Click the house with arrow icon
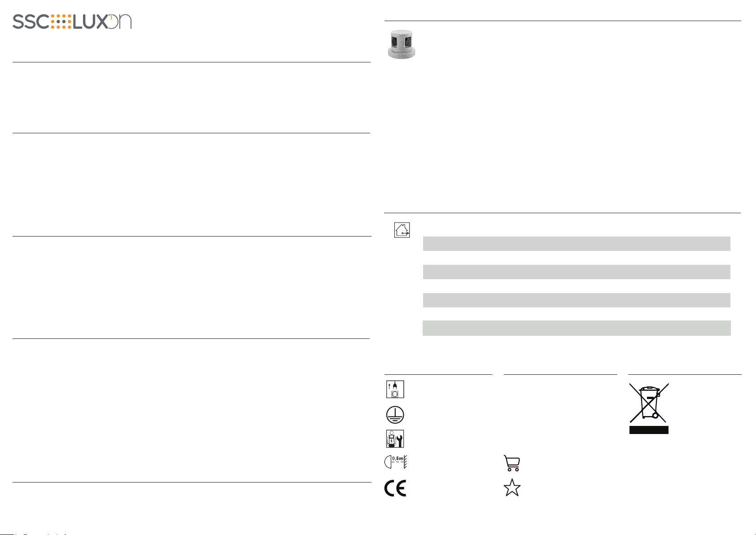This screenshot has height=535, width=756. [402, 230]
